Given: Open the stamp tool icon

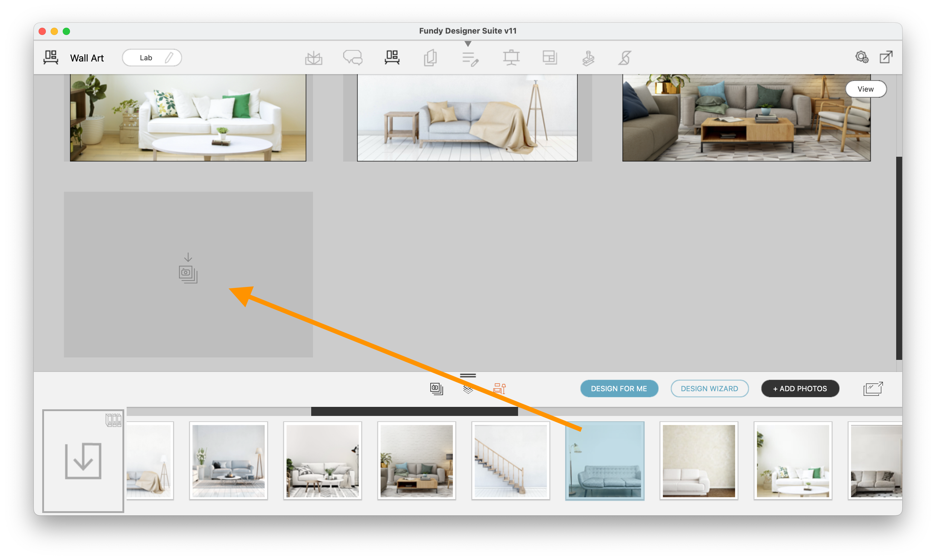Looking at the screenshot, I should tap(588, 58).
